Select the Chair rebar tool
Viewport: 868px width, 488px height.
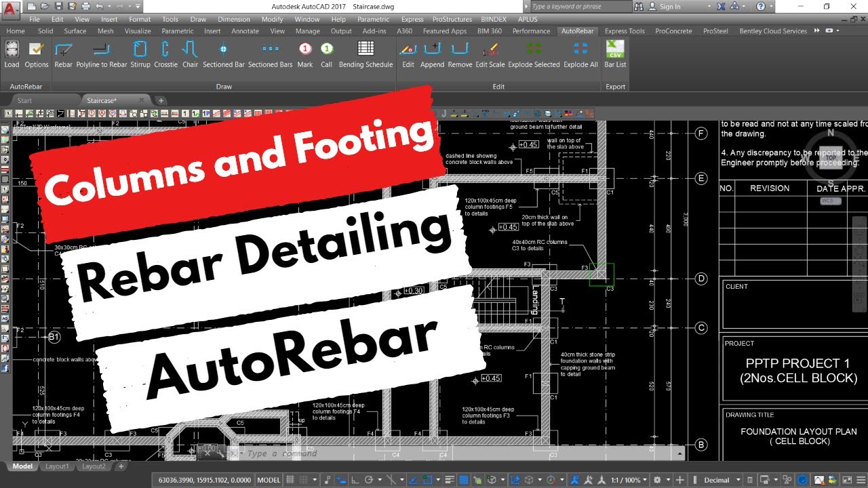(190, 54)
